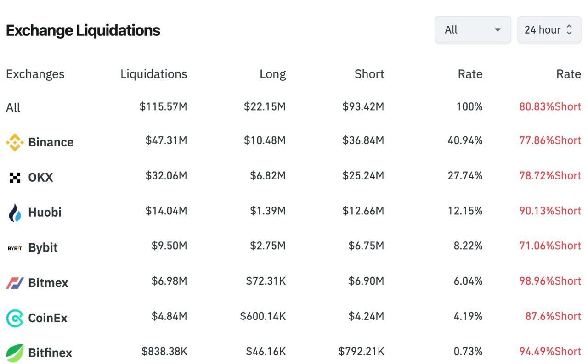Click Bitmex 98.96% Short rate value

(x=550, y=281)
